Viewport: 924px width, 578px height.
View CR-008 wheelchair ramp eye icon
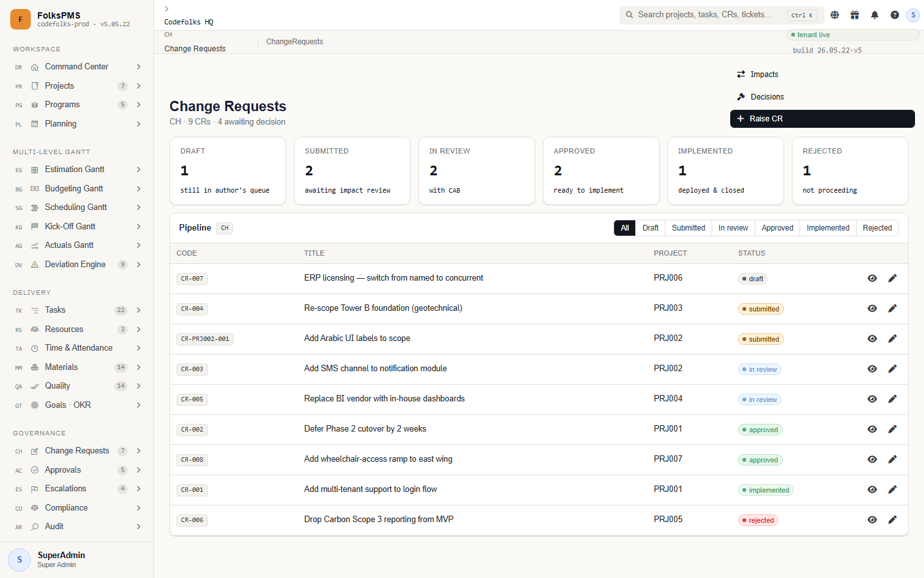(x=872, y=459)
